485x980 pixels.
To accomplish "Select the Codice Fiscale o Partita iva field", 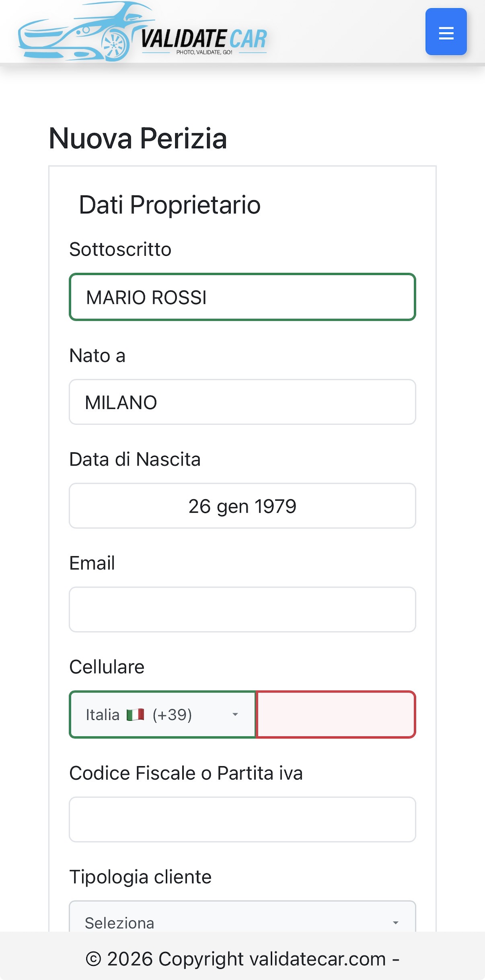I will pos(242,819).
